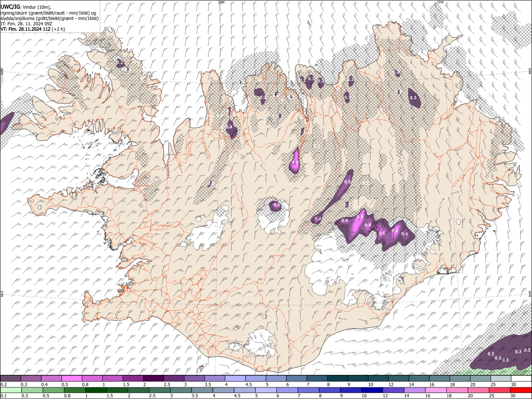Click the purple snow patch on the Hofsjökull glacier
Screen dimensions: 532x399
click(275, 206)
